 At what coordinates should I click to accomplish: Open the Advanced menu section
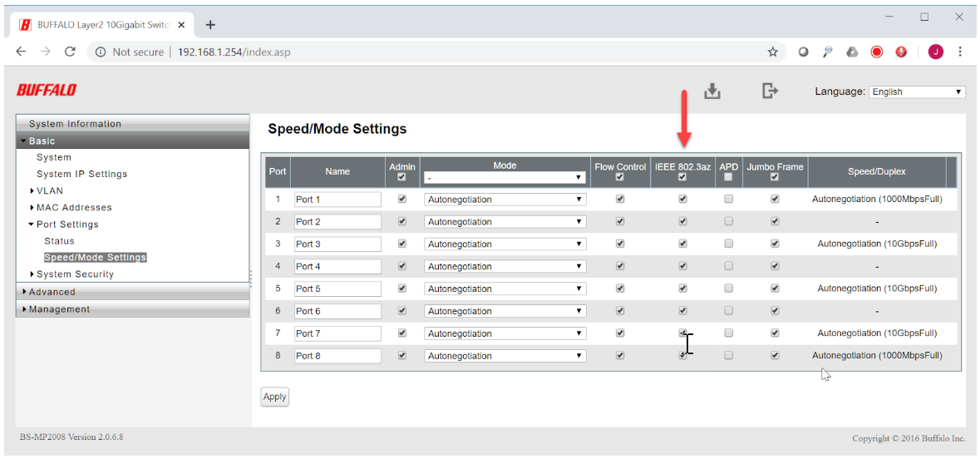coord(52,292)
